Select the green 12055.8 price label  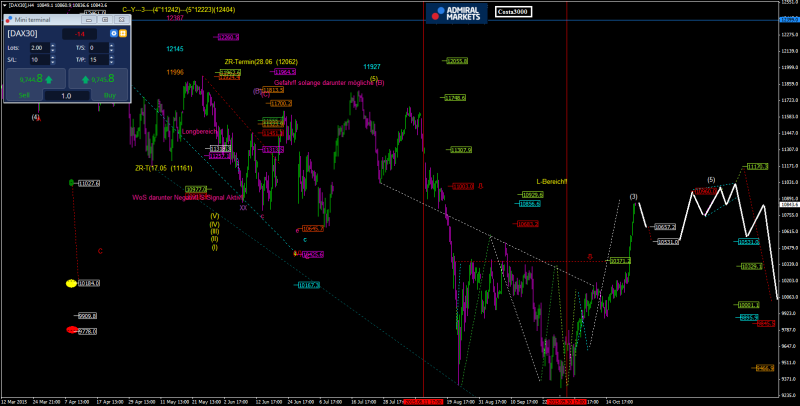point(456,61)
